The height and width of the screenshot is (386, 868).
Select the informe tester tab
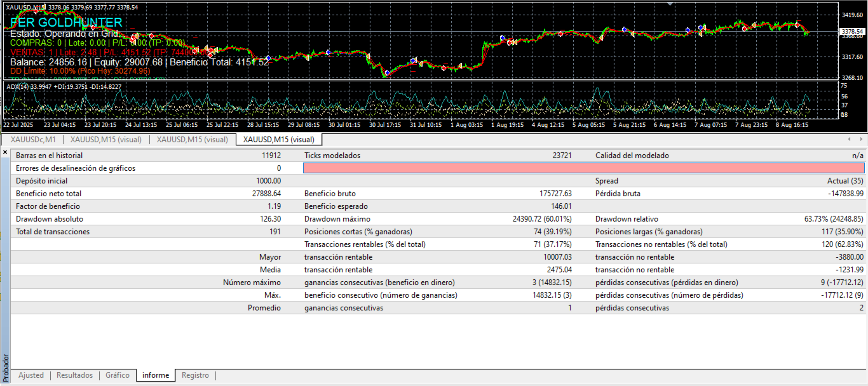coord(156,375)
